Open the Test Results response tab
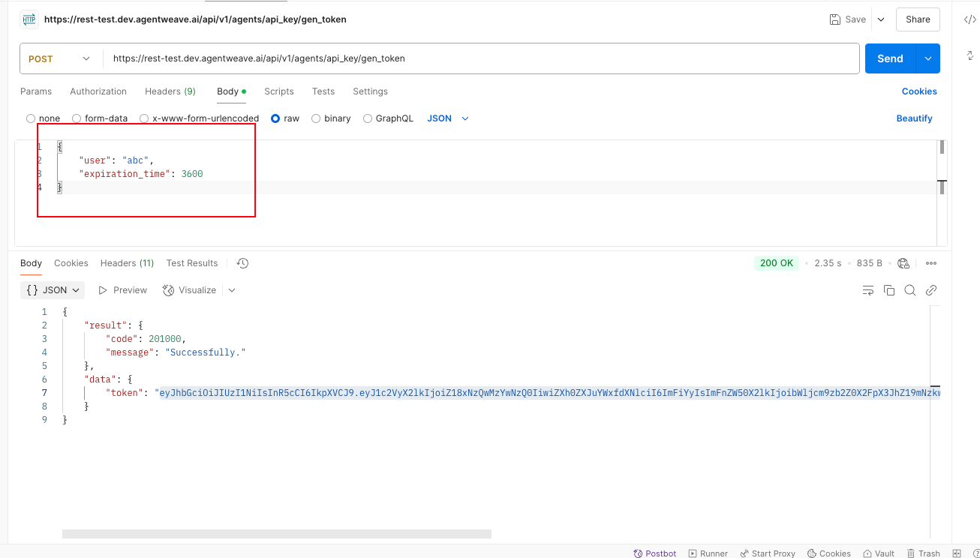Screen dimensions: 980x558 (192, 263)
